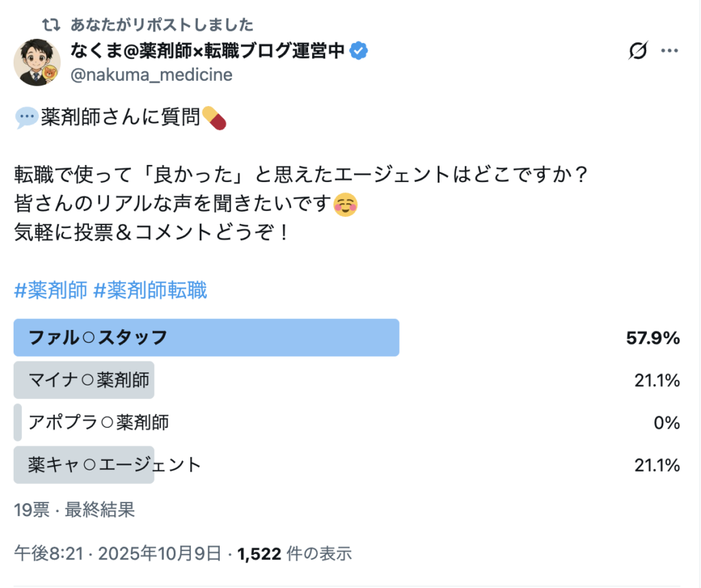Screen dimensions: 701x588
Task: Click the blue verified badge
Action: tap(359, 50)
